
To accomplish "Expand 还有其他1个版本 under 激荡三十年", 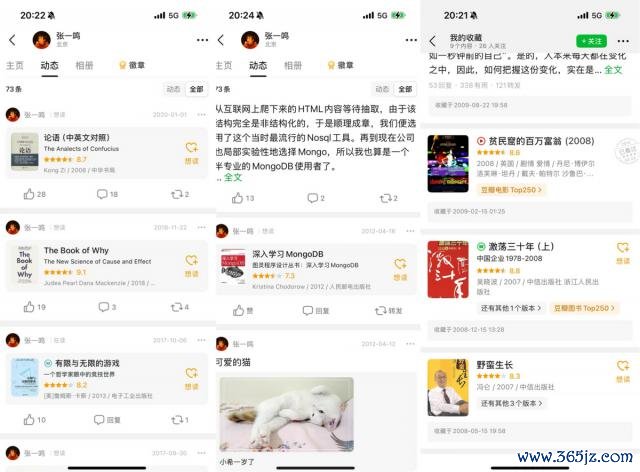I will pyautogui.click(x=511, y=308).
